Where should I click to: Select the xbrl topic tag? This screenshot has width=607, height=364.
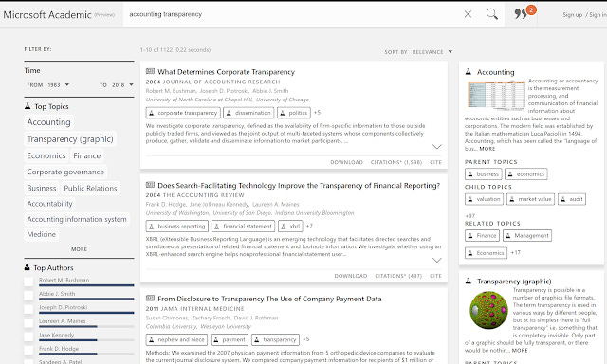pyautogui.click(x=290, y=227)
